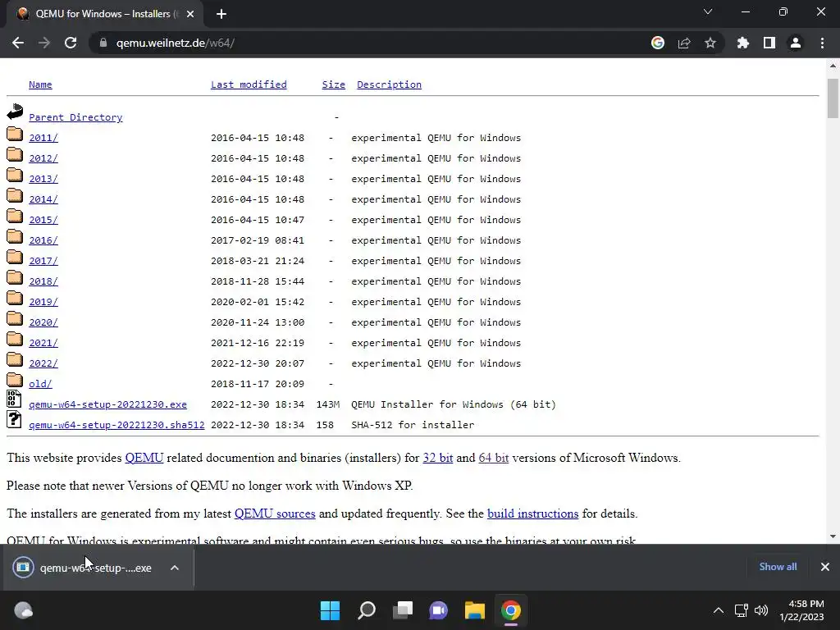Sort the listing by Size
The width and height of the screenshot is (840, 630).
click(333, 84)
